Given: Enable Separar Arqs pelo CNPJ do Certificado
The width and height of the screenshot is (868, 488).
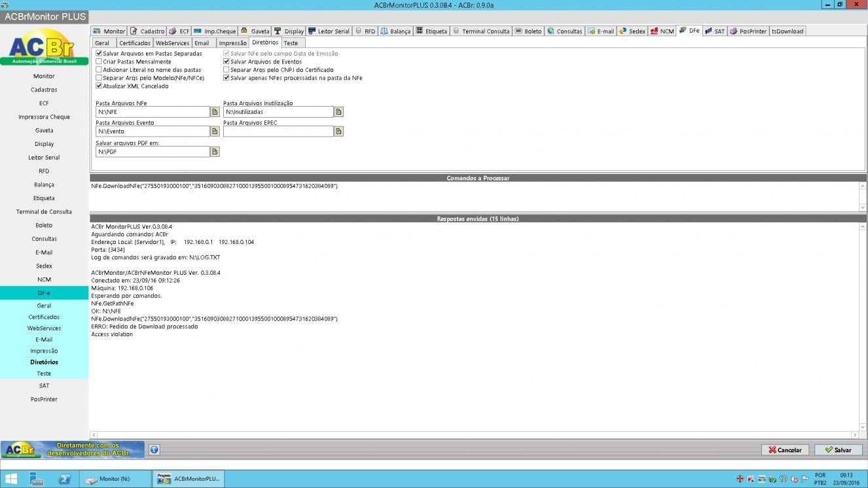Looking at the screenshot, I should pyautogui.click(x=278, y=69).
